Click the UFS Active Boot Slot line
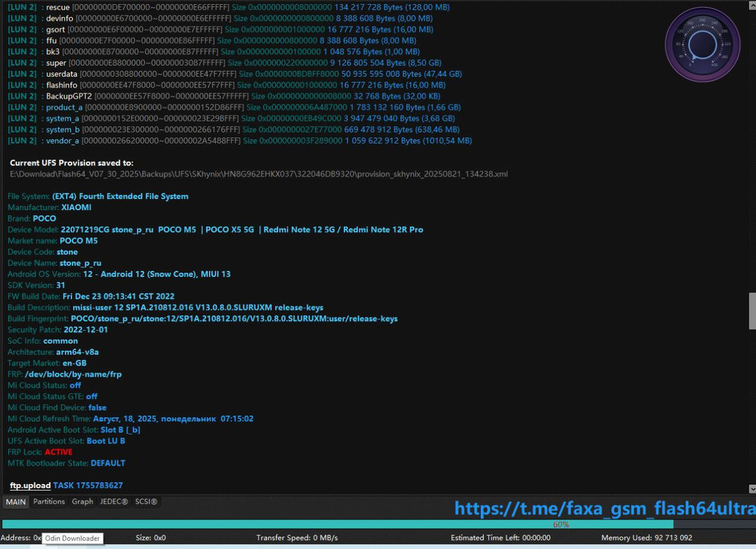This screenshot has height=549, width=756. [x=67, y=440]
